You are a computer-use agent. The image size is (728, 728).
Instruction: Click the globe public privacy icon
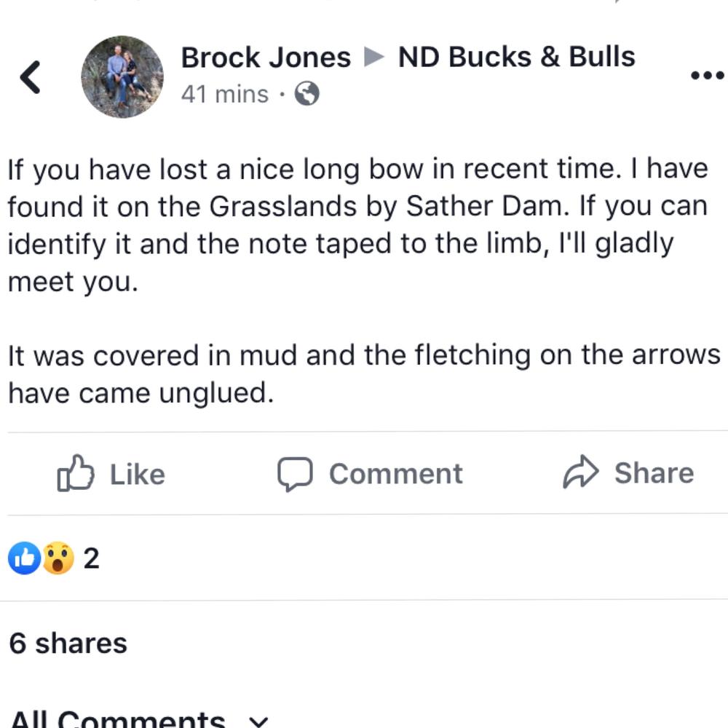[307, 94]
